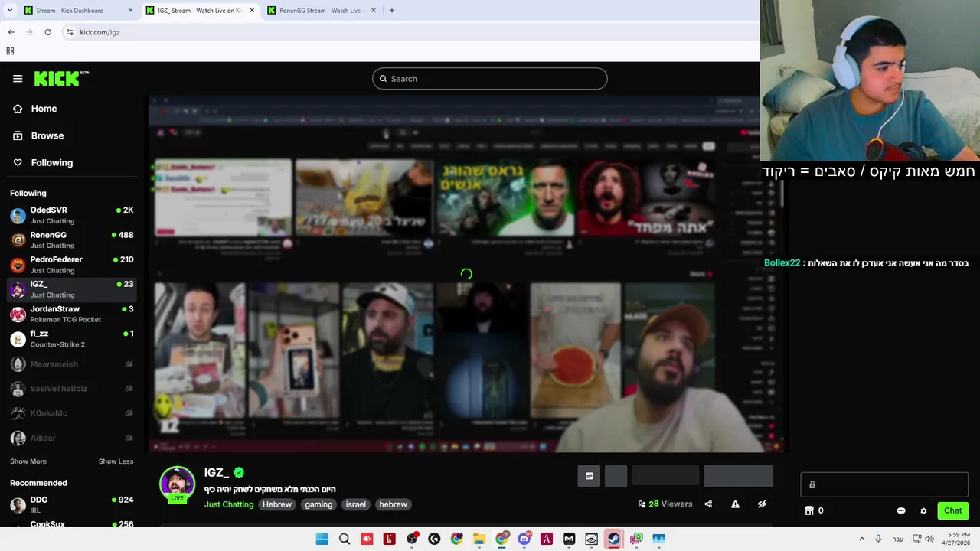Click taskbar volume icon
980x551 pixels.
[929, 539]
